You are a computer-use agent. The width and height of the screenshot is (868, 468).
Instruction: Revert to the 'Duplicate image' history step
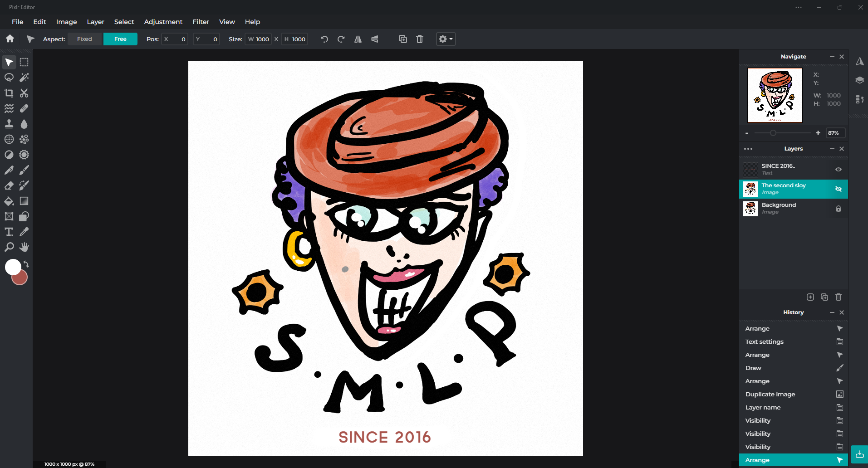794,394
